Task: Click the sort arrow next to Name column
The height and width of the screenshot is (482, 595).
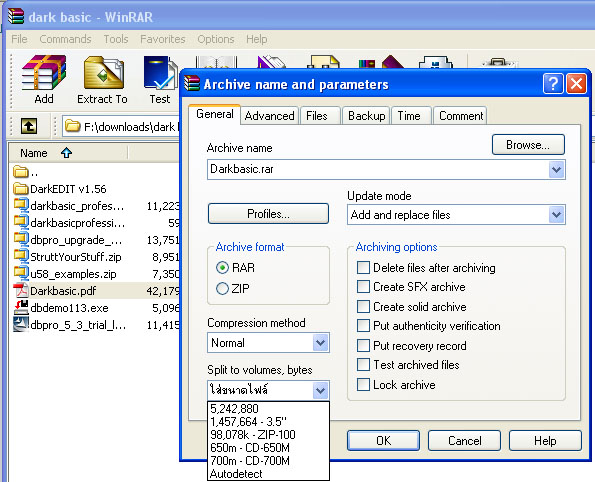Action: [x=66, y=153]
